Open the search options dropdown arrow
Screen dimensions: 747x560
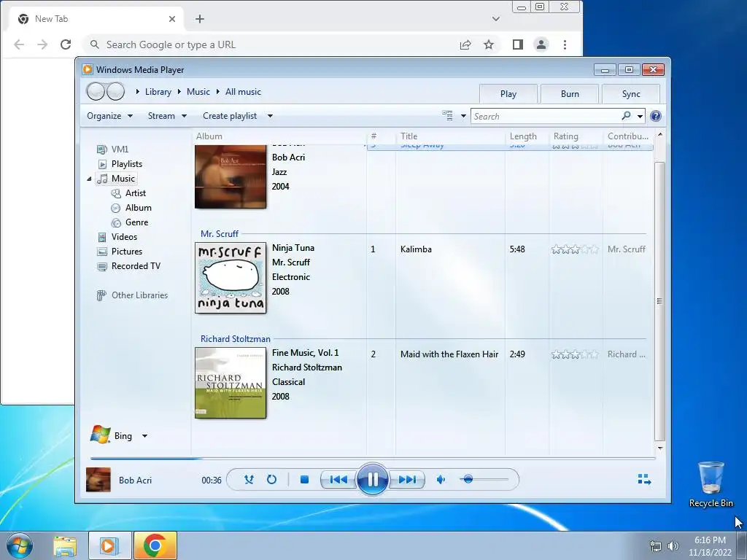pyautogui.click(x=640, y=116)
